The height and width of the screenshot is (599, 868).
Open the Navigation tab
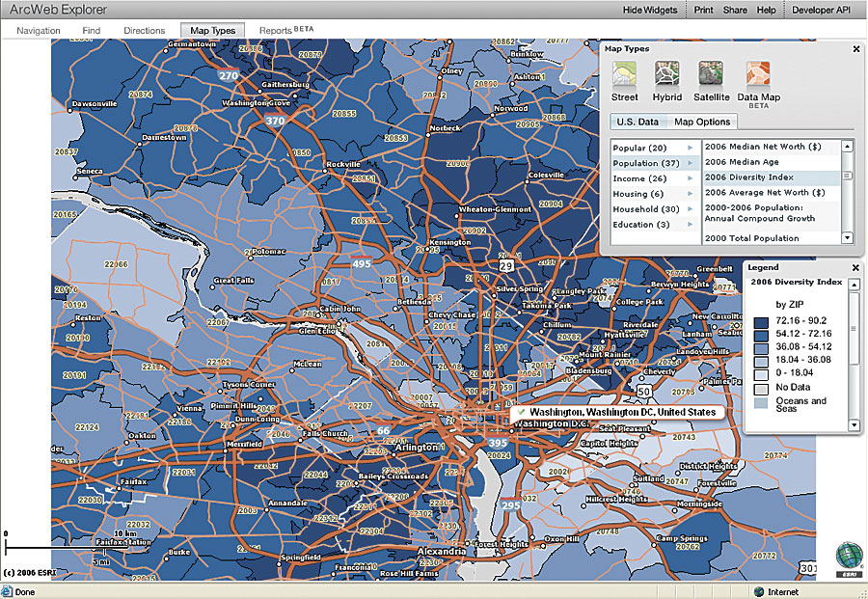coord(39,31)
